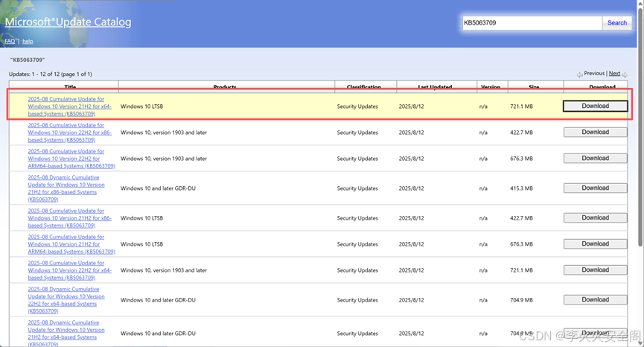Open the help link in header
The image size is (644, 347).
[28, 41]
